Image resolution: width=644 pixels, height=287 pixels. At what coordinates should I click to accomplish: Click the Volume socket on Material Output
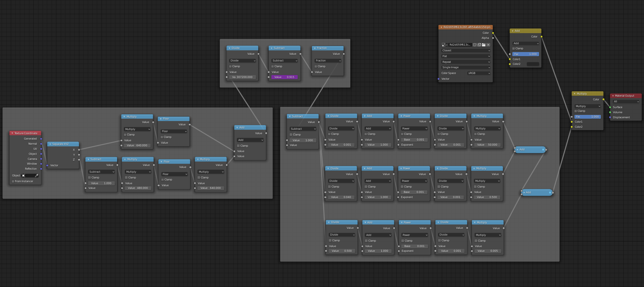[x=610, y=112]
